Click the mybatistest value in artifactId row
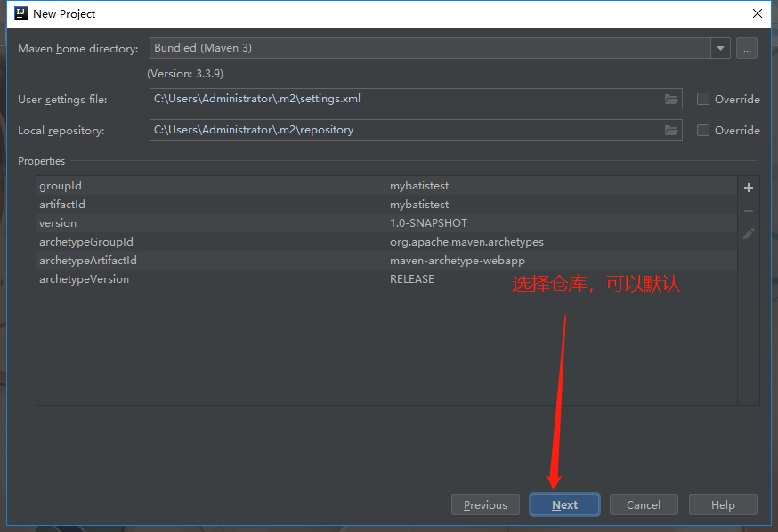778x532 pixels. point(418,205)
